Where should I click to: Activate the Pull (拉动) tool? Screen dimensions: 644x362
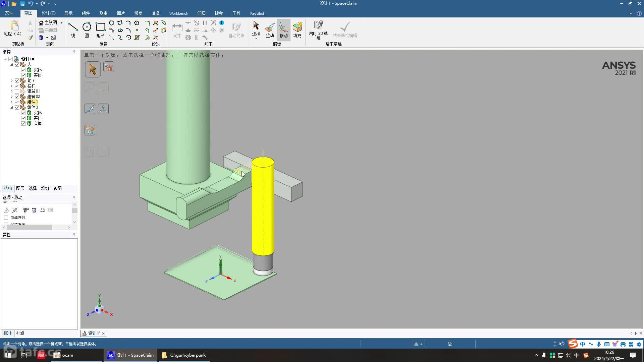(x=270, y=29)
